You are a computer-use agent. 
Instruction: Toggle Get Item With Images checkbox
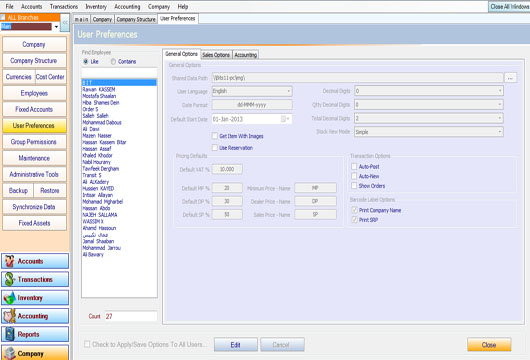215,136
